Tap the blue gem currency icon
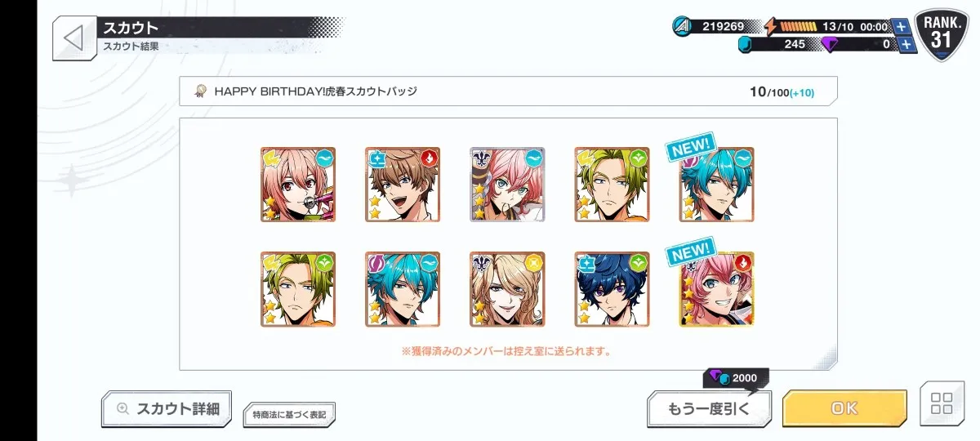Viewport: 980px width, 441px height. [745, 45]
